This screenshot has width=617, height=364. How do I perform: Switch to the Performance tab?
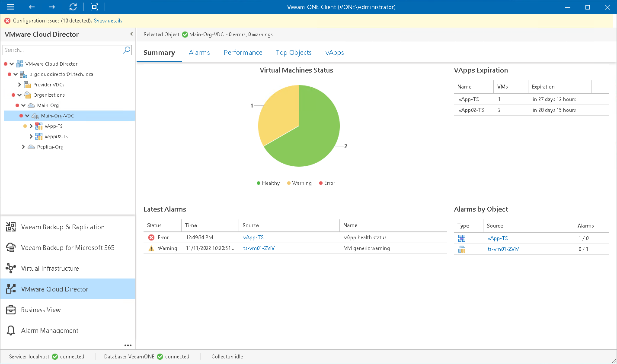click(x=243, y=52)
